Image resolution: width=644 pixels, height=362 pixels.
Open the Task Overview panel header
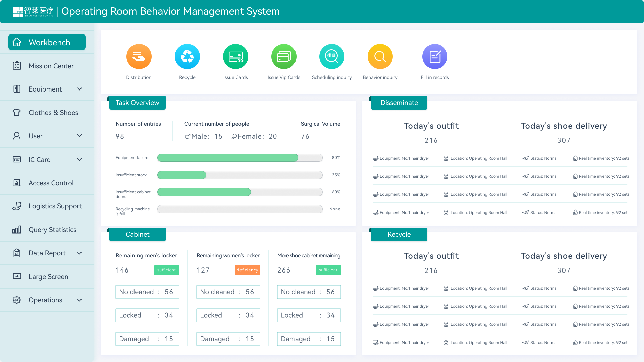coord(137,103)
